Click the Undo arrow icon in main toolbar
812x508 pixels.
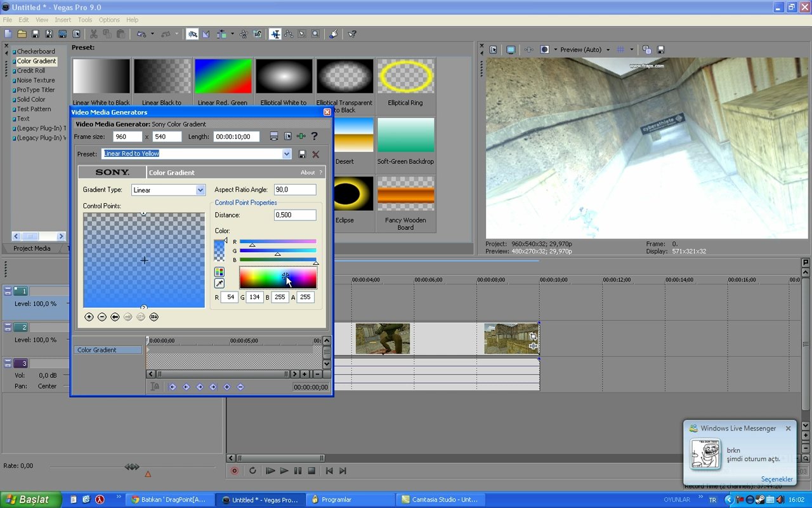pos(141,34)
